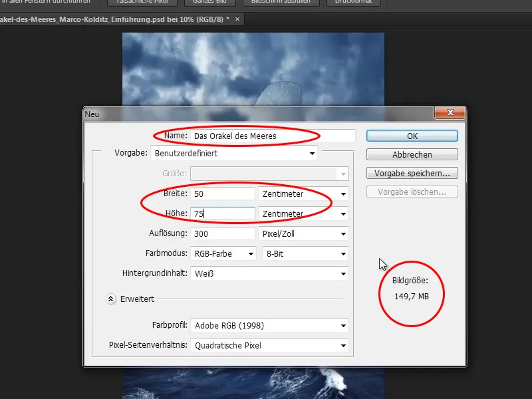The image size is (532, 399).
Task: Click the Bildschirm ausfüllen button
Action: (281, 2)
